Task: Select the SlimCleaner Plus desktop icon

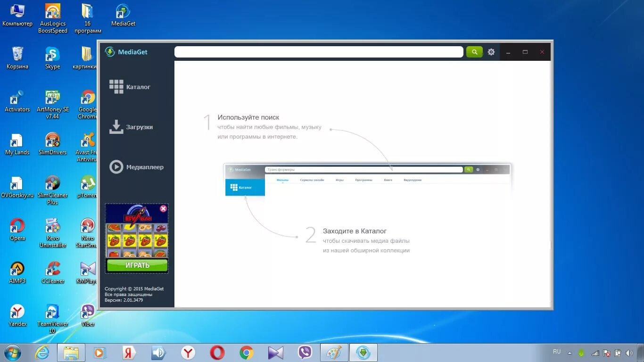Action: [x=53, y=190]
